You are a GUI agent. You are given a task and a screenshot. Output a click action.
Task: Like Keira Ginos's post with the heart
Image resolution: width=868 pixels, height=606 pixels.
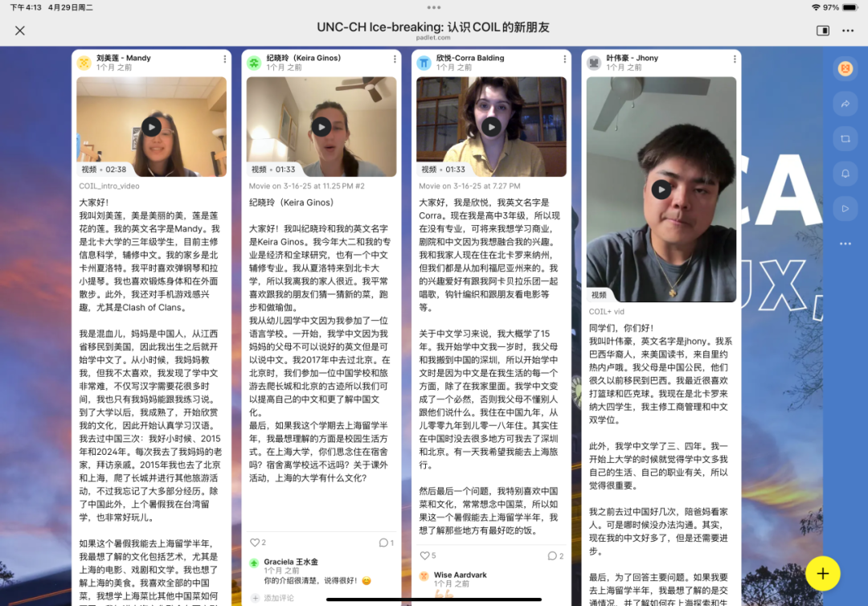(255, 543)
